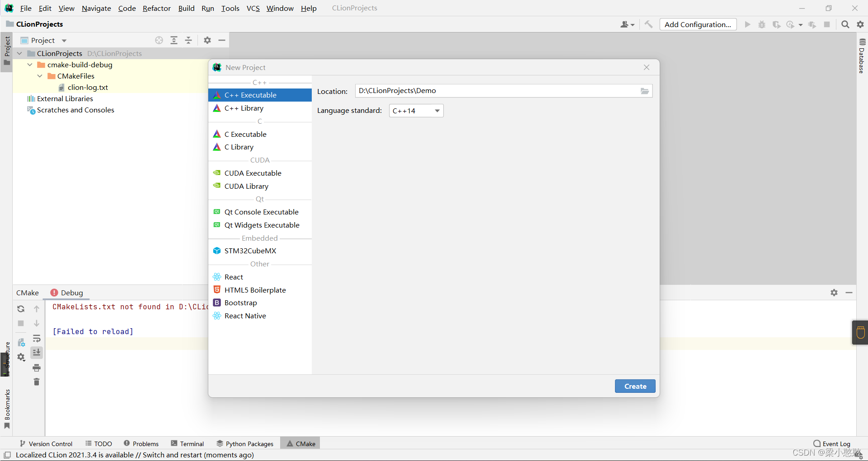The image size is (868, 461).
Task: Open the Version Control tool window
Action: point(46,443)
